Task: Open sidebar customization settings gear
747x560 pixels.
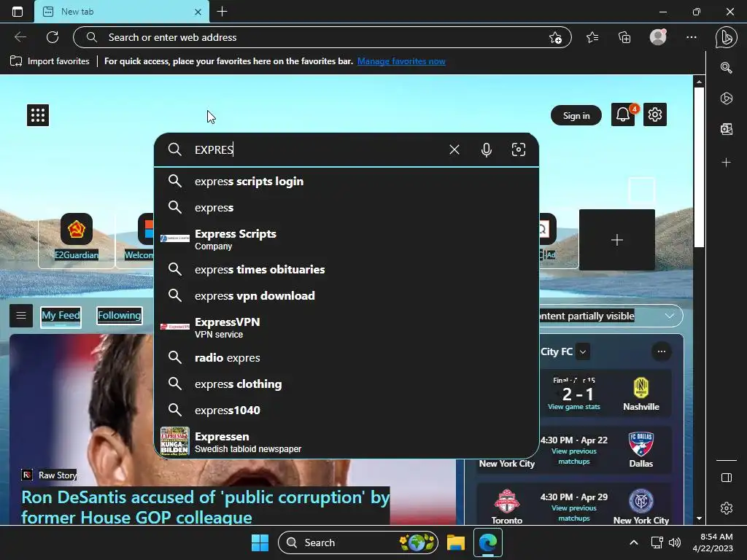Action: [x=726, y=508]
